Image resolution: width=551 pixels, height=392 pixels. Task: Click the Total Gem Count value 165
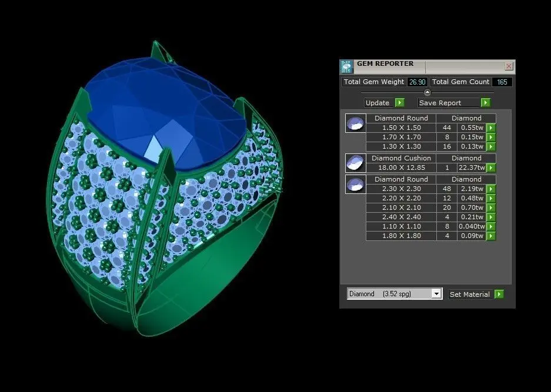pyautogui.click(x=502, y=82)
